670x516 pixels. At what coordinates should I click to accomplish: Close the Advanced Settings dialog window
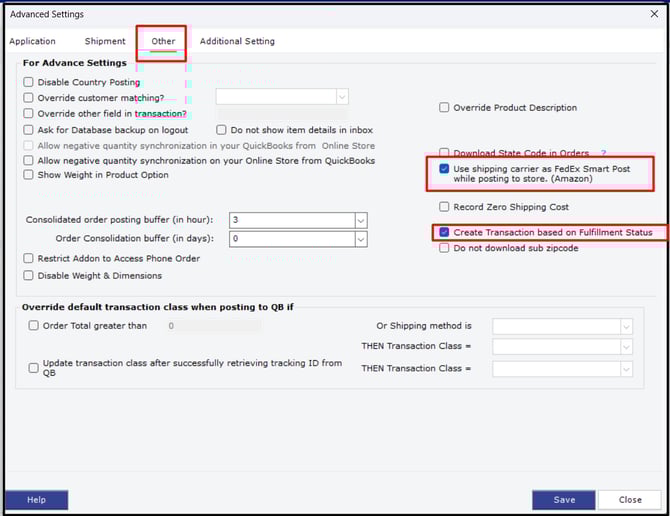[653, 14]
